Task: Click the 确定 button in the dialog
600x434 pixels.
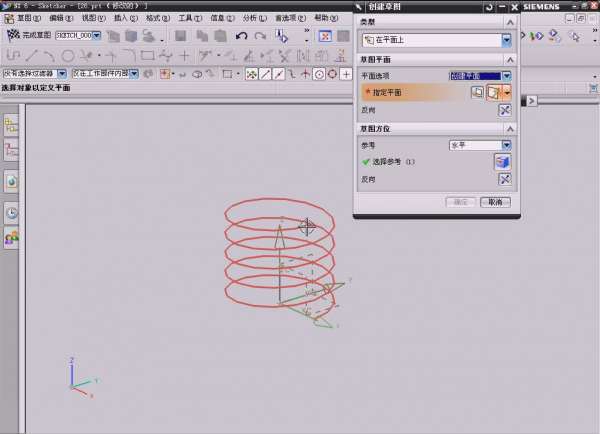Action: click(x=461, y=202)
